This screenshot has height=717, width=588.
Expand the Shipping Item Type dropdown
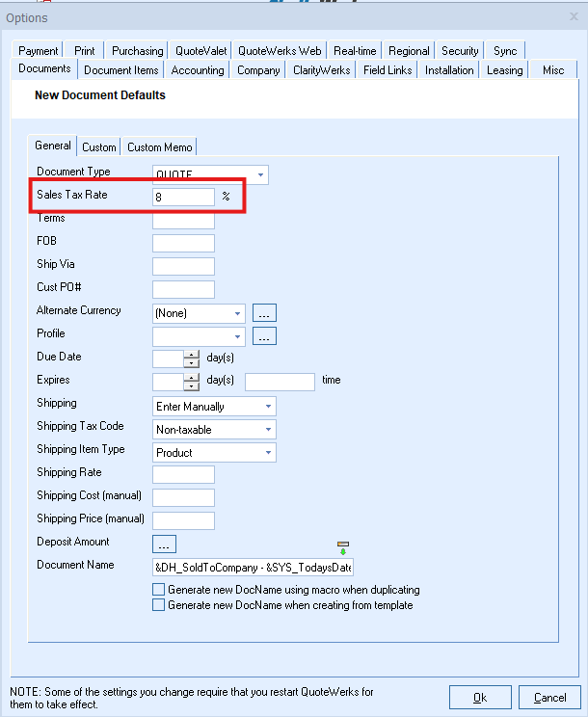point(268,453)
